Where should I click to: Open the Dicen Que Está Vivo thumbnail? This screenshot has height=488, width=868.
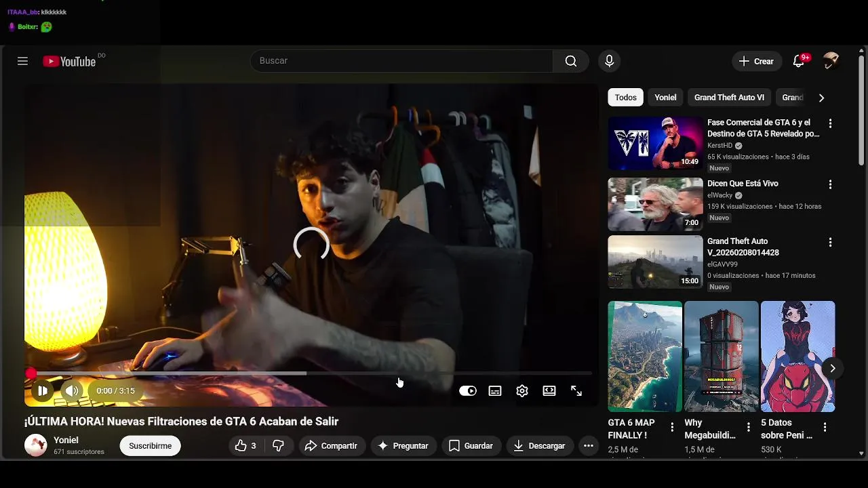[x=655, y=204]
